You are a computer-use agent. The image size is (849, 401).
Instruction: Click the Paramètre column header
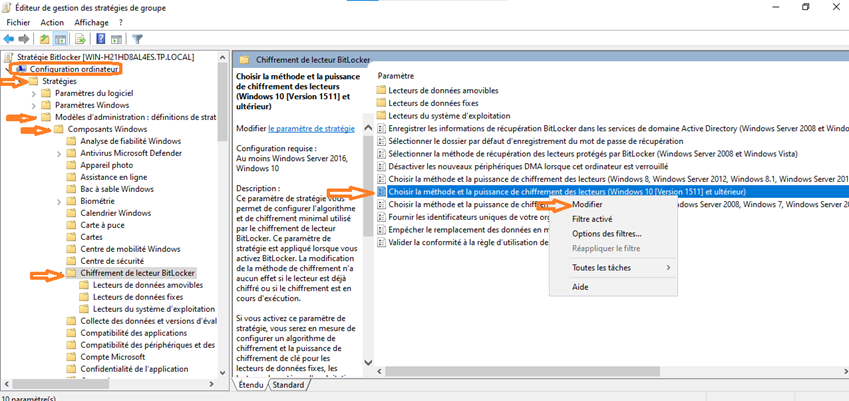pyautogui.click(x=396, y=76)
